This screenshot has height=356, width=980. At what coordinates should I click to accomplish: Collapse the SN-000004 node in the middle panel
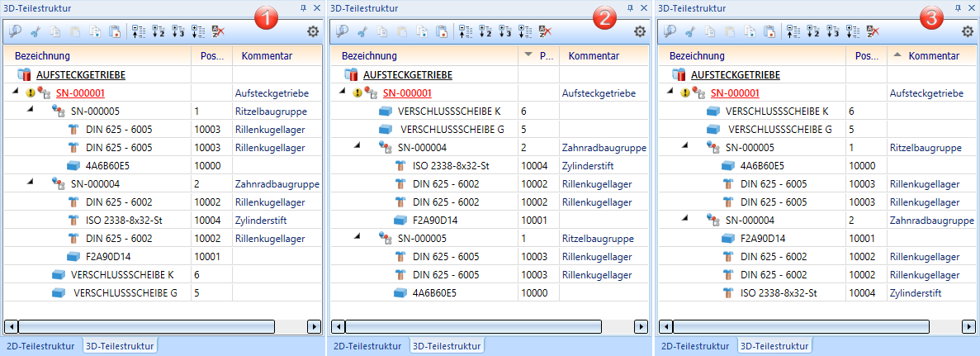[357, 145]
